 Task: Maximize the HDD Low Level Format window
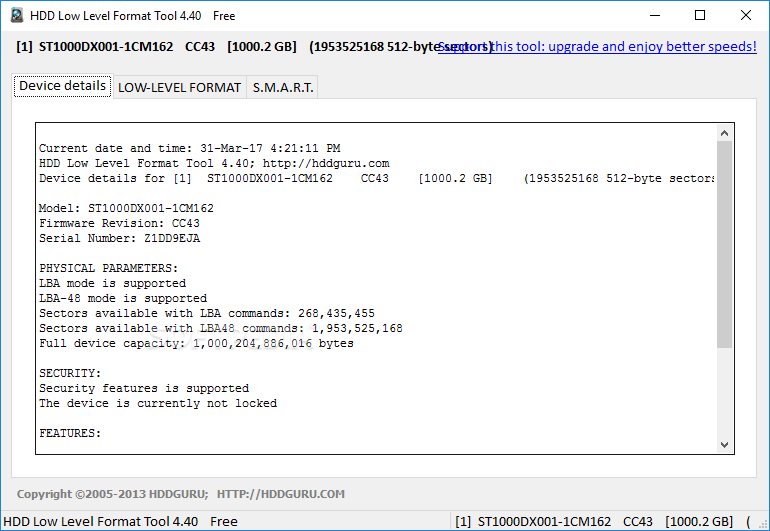point(700,15)
